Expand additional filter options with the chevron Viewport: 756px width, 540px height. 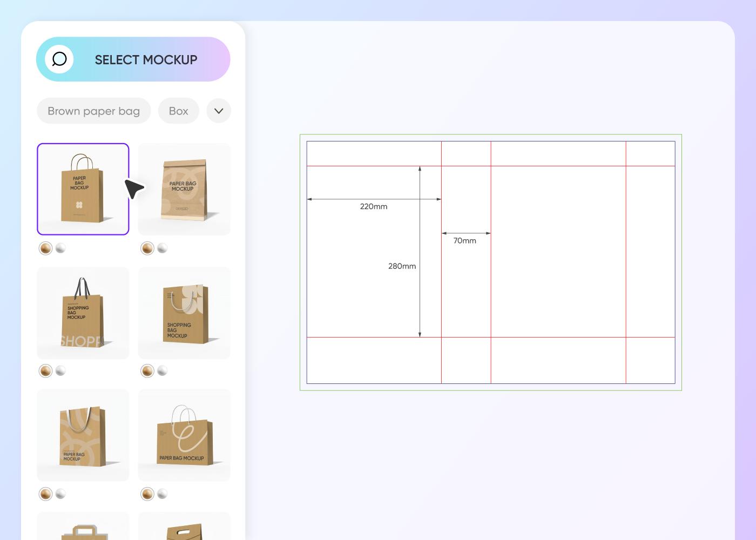tap(219, 111)
